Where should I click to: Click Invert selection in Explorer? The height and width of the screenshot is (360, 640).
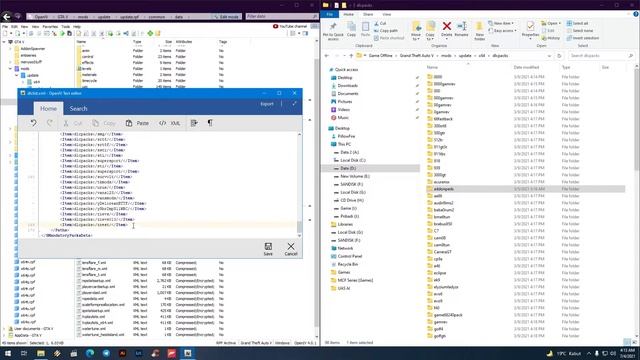[x=582, y=38]
